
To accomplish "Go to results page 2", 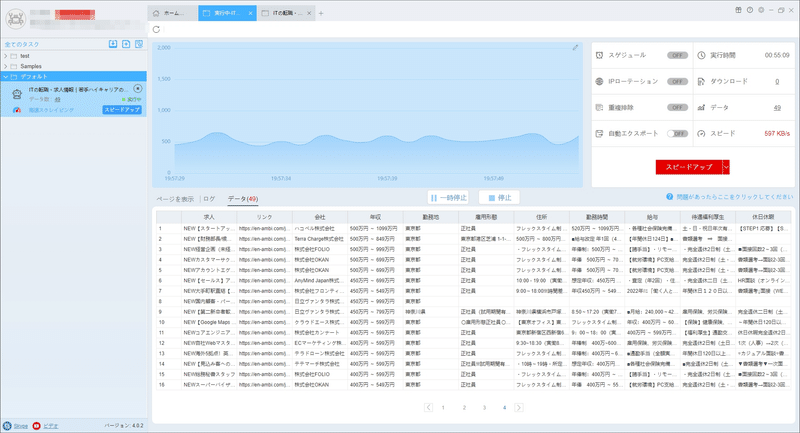I will (x=464, y=407).
